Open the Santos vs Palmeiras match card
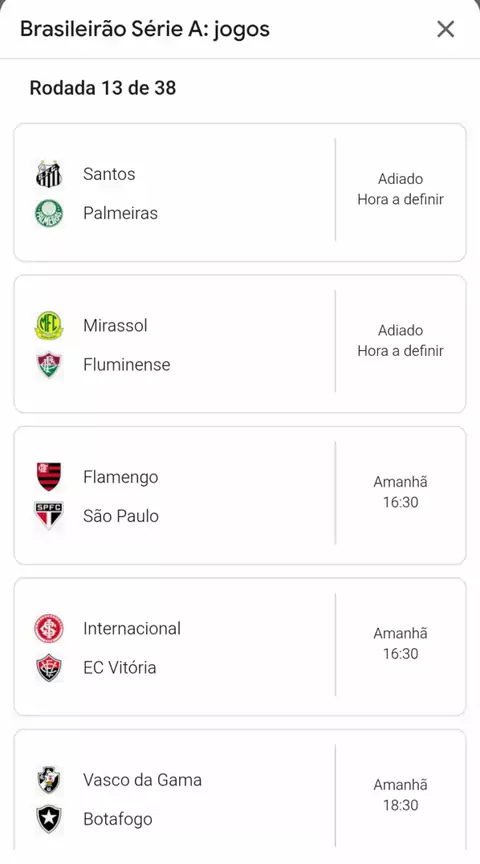 pyautogui.click(x=240, y=192)
